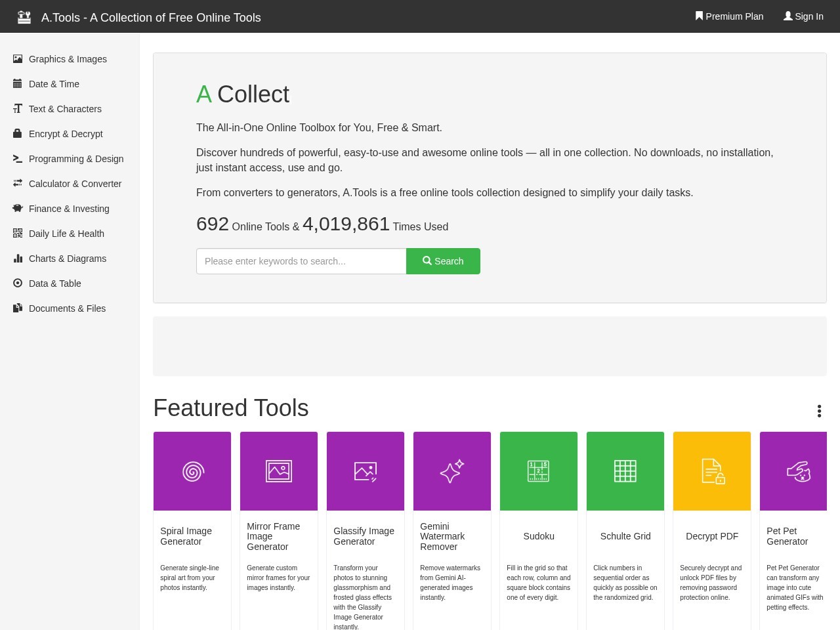Screen dimensions: 840x630
Task: Open the Sudoku grid tile icon
Action: pos(539,471)
